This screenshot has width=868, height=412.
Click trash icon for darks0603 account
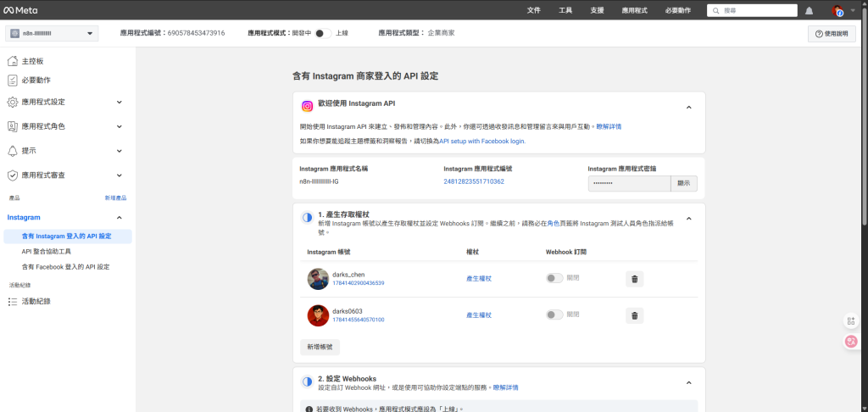633,315
